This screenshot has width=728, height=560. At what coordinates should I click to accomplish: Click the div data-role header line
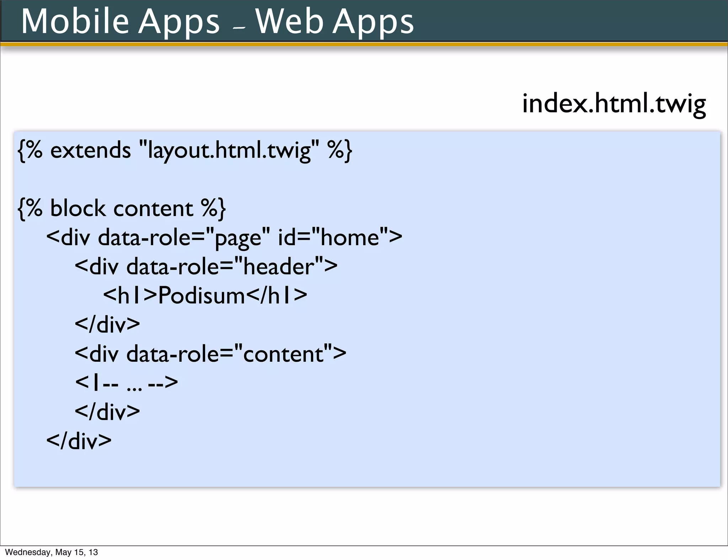coord(206,266)
